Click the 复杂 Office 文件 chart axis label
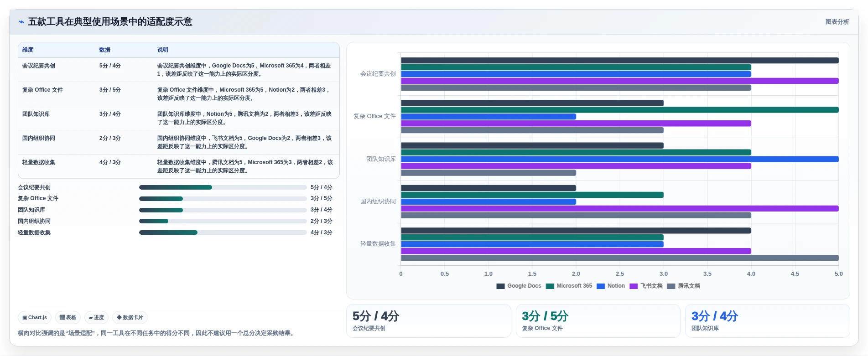The image size is (868, 356). pos(374,116)
